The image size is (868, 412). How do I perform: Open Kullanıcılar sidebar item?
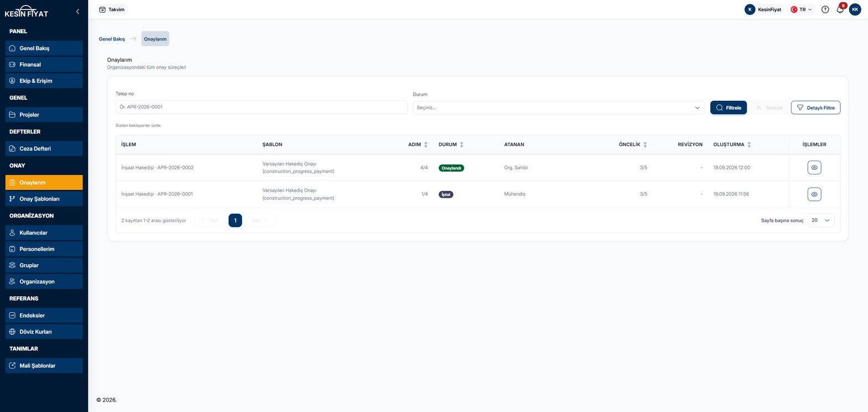44,233
